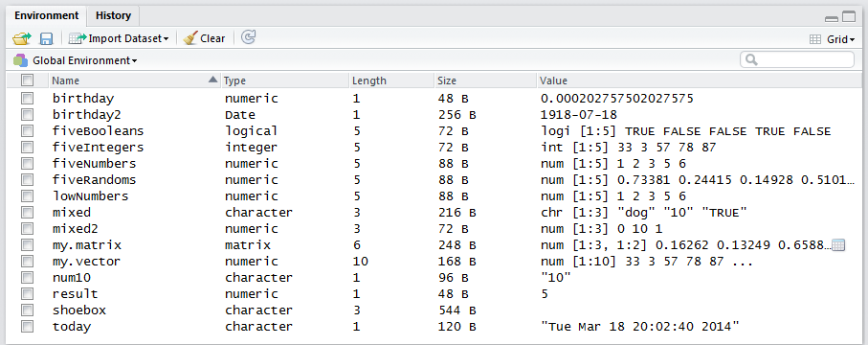Check the fiveRandoms row checkbox
The width and height of the screenshot is (868, 345).
pos(27,180)
